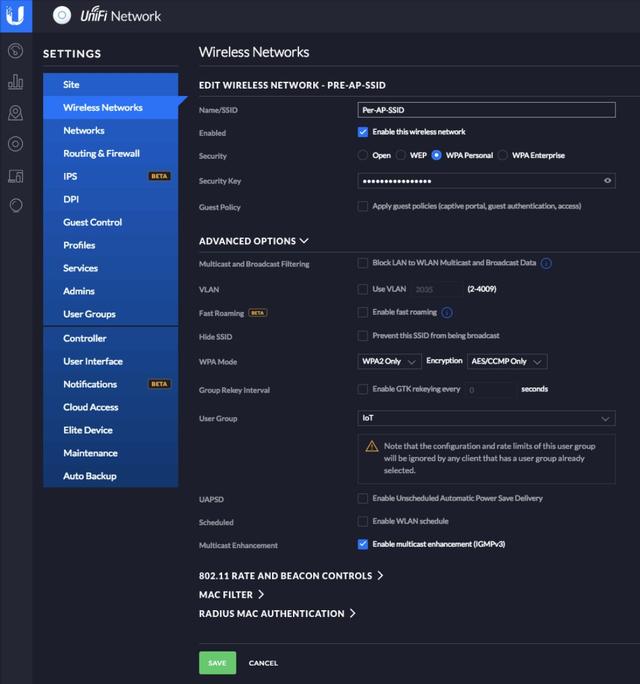Image resolution: width=640 pixels, height=684 pixels.
Task: Open Elite Device settings
Action: [x=111, y=430]
